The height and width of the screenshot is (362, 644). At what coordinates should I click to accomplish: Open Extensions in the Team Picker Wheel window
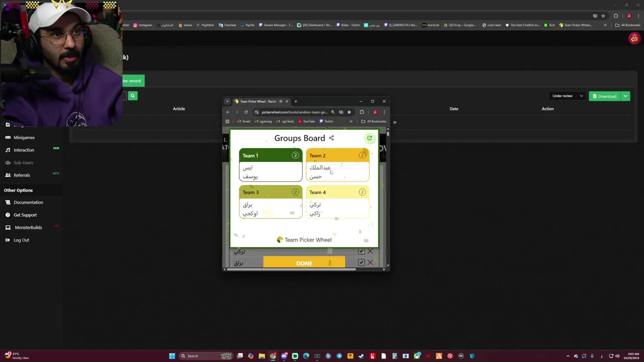tap(362, 112)
